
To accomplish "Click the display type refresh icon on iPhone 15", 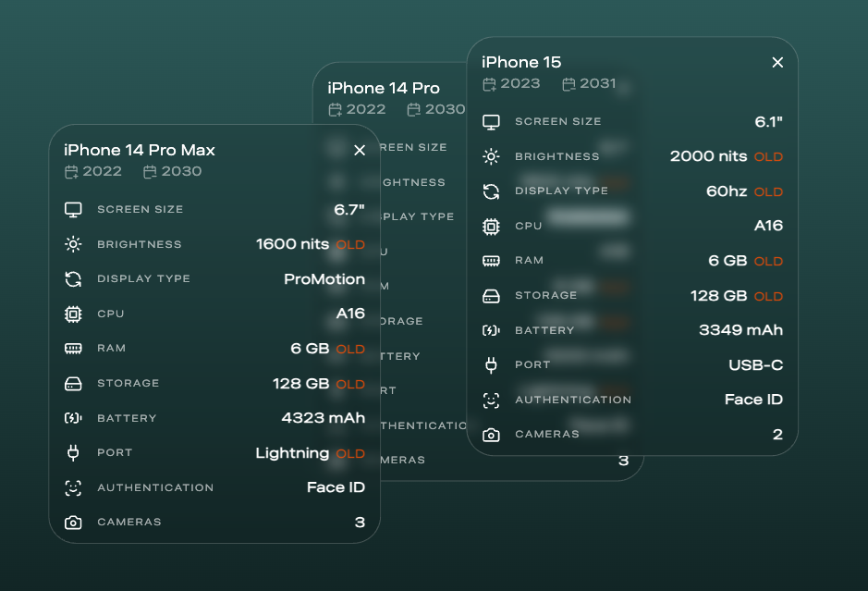I will tap(491, 191).
